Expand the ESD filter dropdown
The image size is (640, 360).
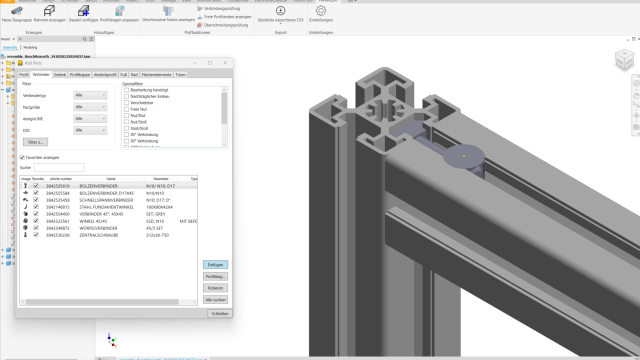[90, 130]
